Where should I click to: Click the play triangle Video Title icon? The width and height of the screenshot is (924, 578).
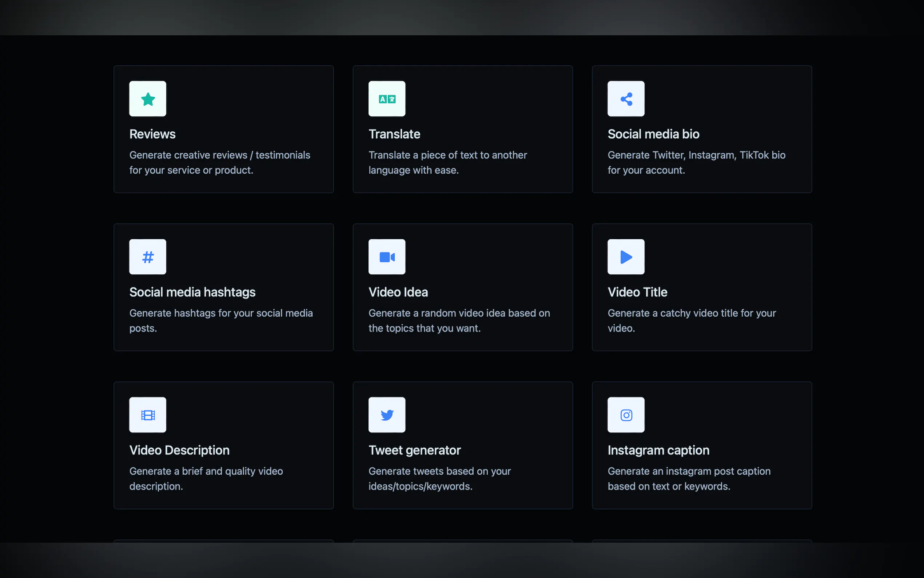[x=626, y=257]
